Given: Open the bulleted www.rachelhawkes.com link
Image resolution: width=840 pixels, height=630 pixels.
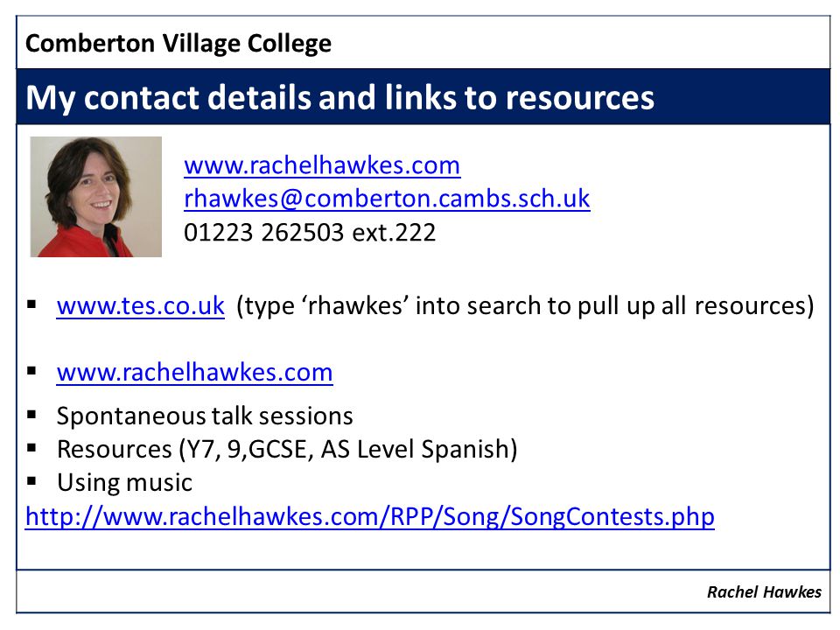Looking at the screenshot, I should (194, 373).
